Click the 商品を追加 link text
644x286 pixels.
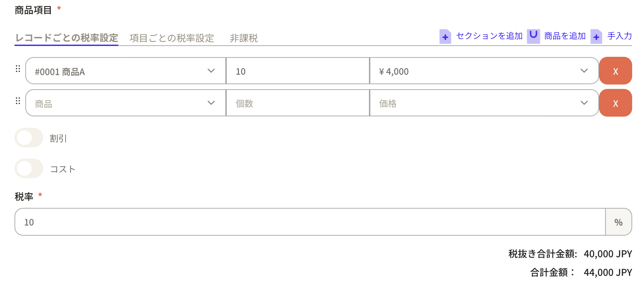click(x=565, y=36)
